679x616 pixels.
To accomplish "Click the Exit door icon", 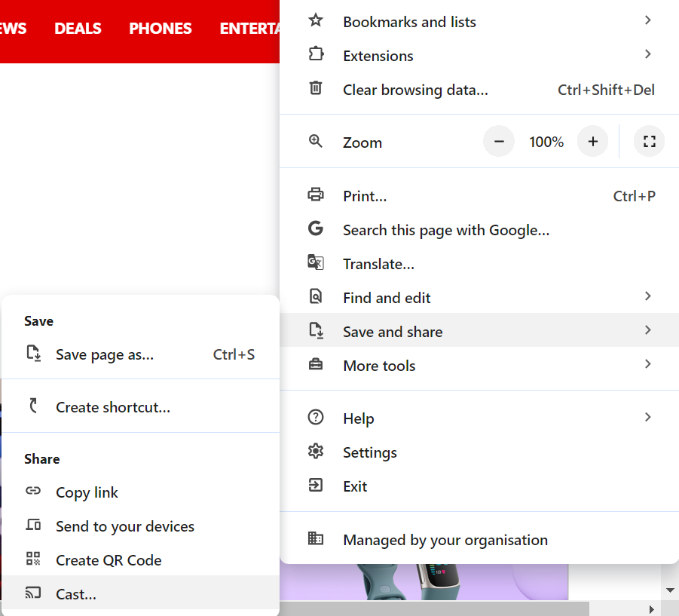I will [x=316, y=485].
